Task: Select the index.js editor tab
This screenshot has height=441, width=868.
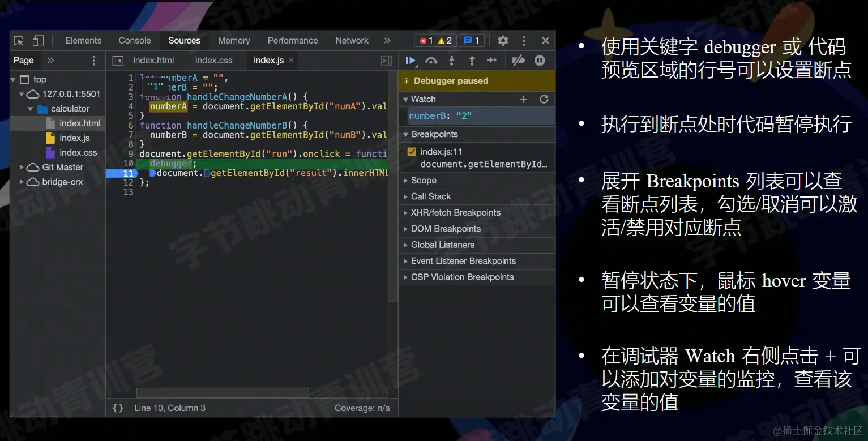Action: coord(268,60)
